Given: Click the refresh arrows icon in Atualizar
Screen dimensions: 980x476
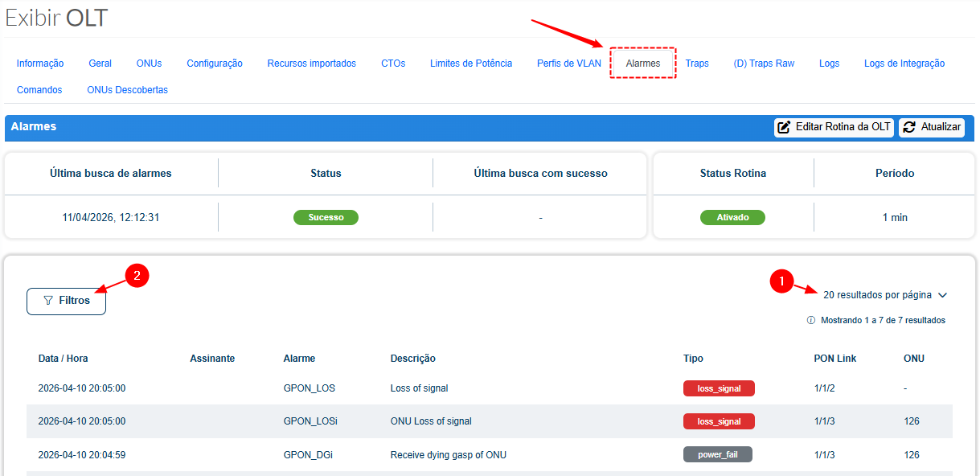Looking at the screenshot, I should tap(909, 127).
